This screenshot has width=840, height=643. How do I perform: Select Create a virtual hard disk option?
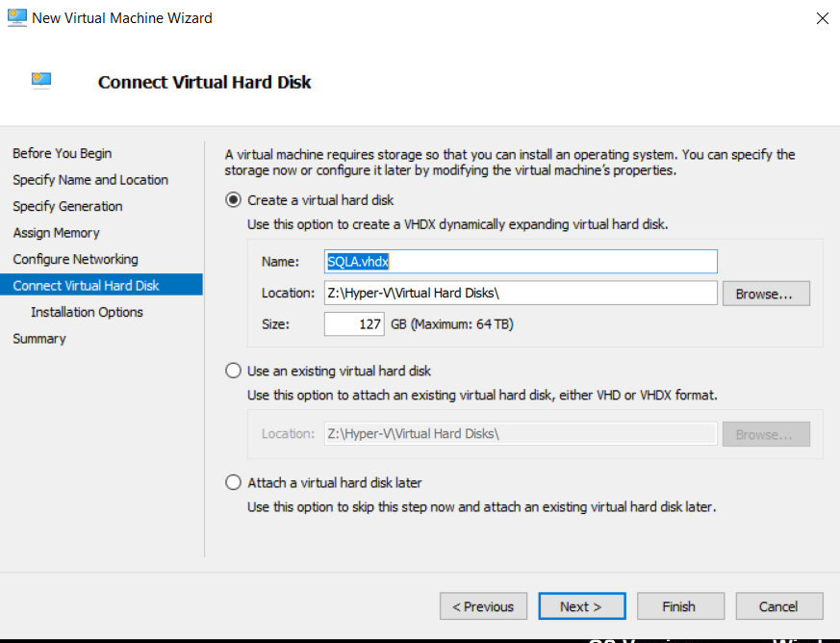[233, 200]
